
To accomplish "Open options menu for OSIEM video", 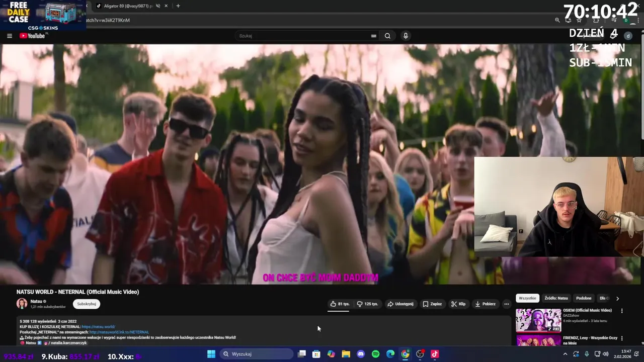I will pyautogui.click(x=622, y=311).
